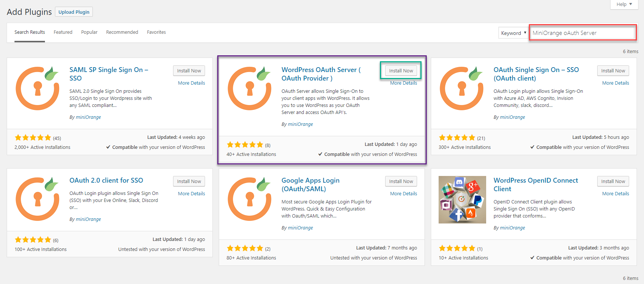Click the 80+ Active Installations text
644x284 pixels.
[x=251, y=258]
